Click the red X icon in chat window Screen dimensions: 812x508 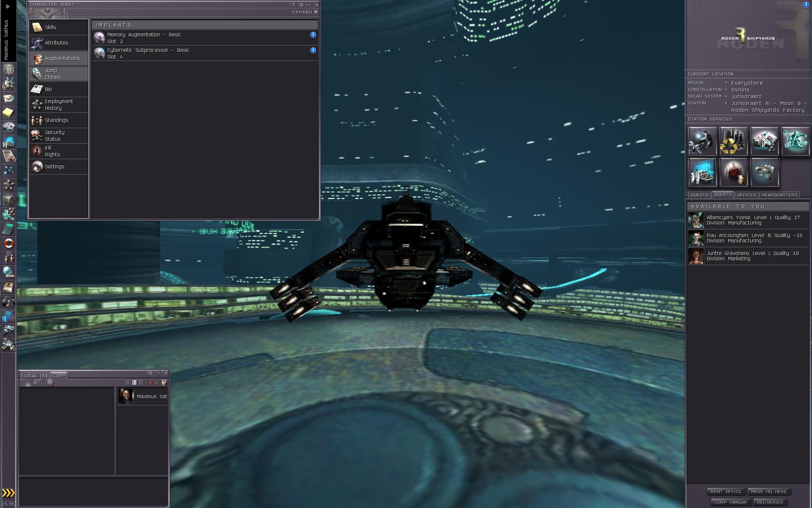coord(151,383)
